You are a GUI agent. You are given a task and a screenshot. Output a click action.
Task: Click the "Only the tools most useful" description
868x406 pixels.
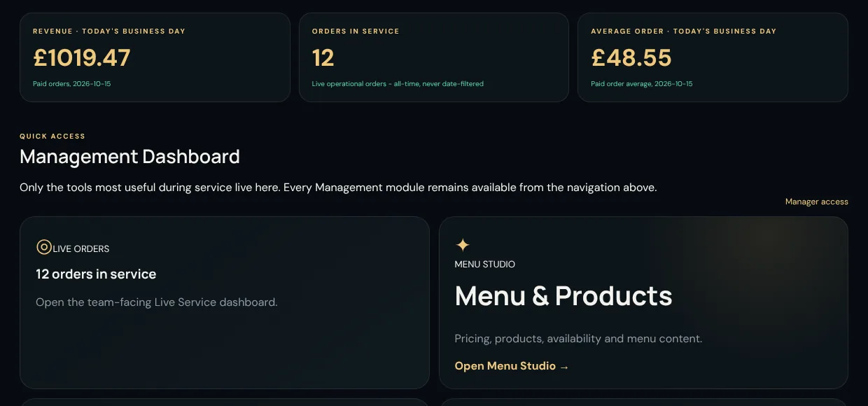(338, 188)
